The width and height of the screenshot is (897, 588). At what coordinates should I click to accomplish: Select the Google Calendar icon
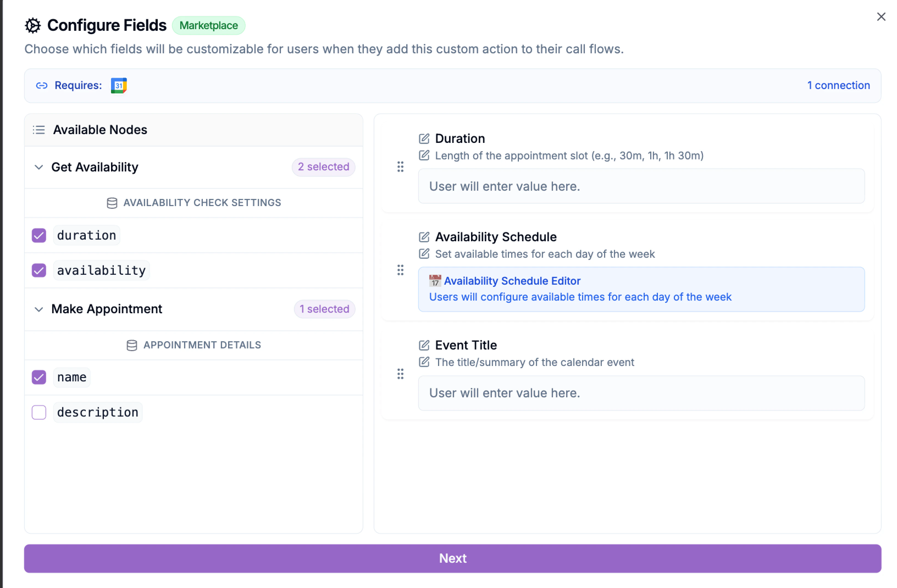tap(119, 85)
